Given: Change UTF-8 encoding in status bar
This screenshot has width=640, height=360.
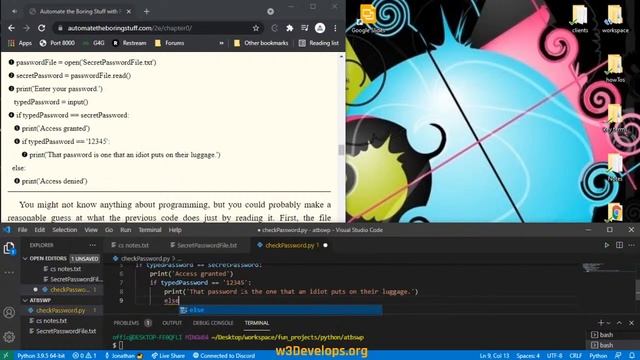Looking at the screenshot, I should [x=554, y=356].
